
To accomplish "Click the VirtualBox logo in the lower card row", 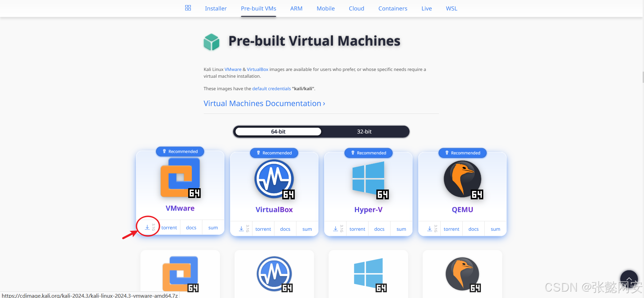I will click(274, 274).
